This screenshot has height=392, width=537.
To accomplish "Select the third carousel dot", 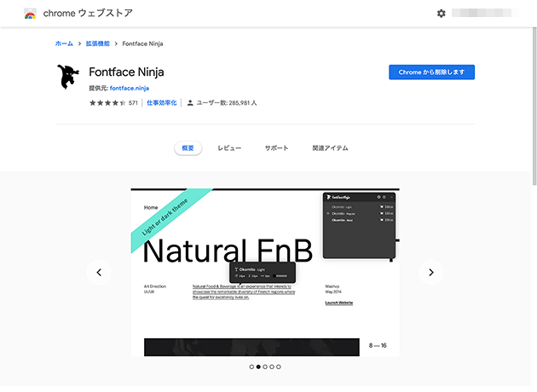I will [x=265, y=366].
